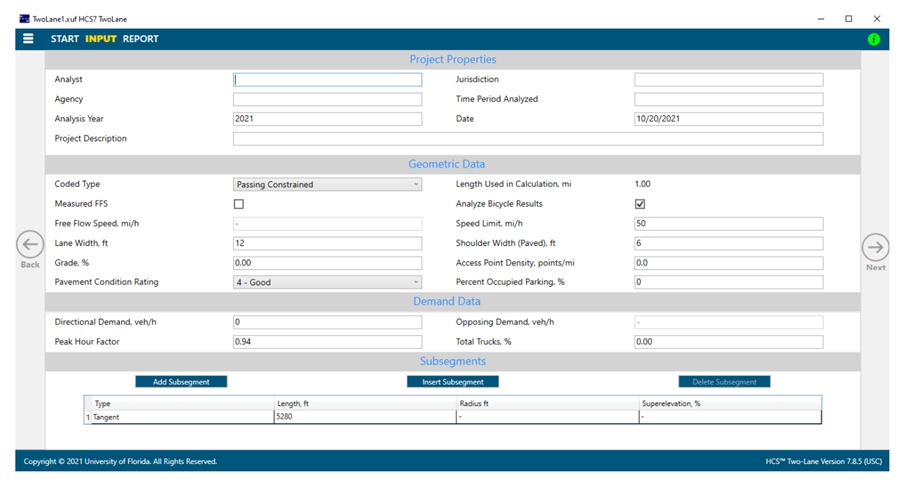Click the Percent Occupied Parking field

click(729, 282)
